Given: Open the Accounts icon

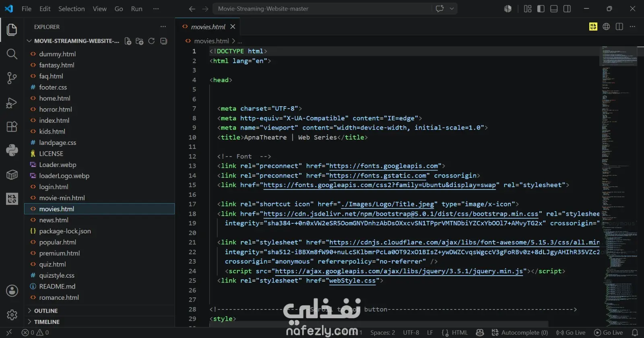Looking at the screenshot, I should [12, 291].
